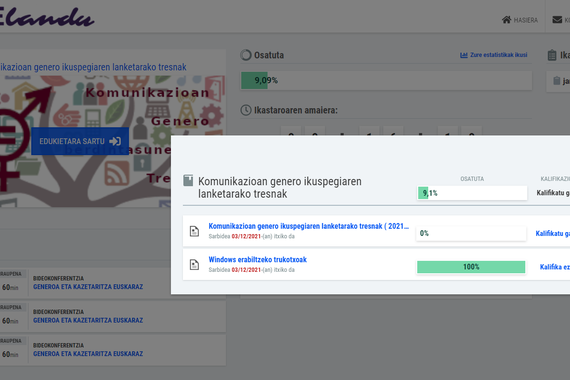Image resolution: width=570 pixels, height=380 pixels.
Task: Select HASIERA menu item
Action: click(520, 20)
